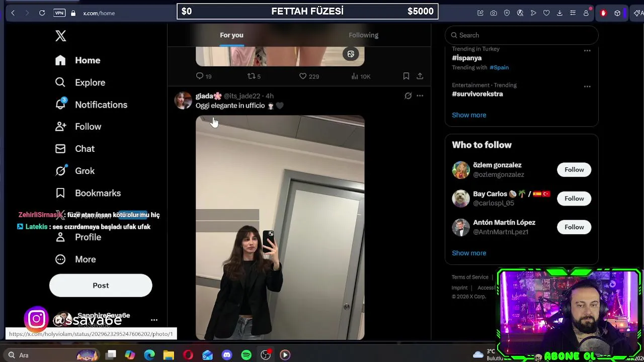The width and height of the screenshot is (644, 362).
Task: Click the send flow arrow icon
Action: [x=533, y=13]
